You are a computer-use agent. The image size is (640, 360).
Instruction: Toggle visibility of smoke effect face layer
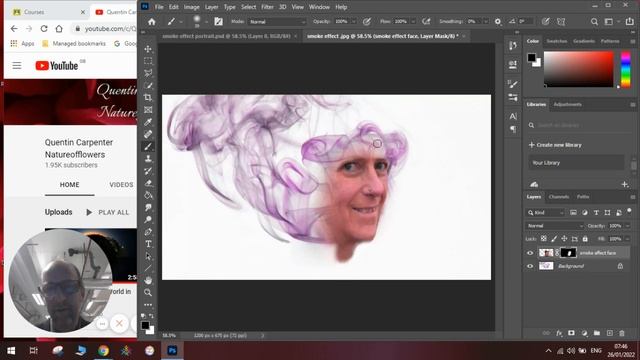[530, 253]
